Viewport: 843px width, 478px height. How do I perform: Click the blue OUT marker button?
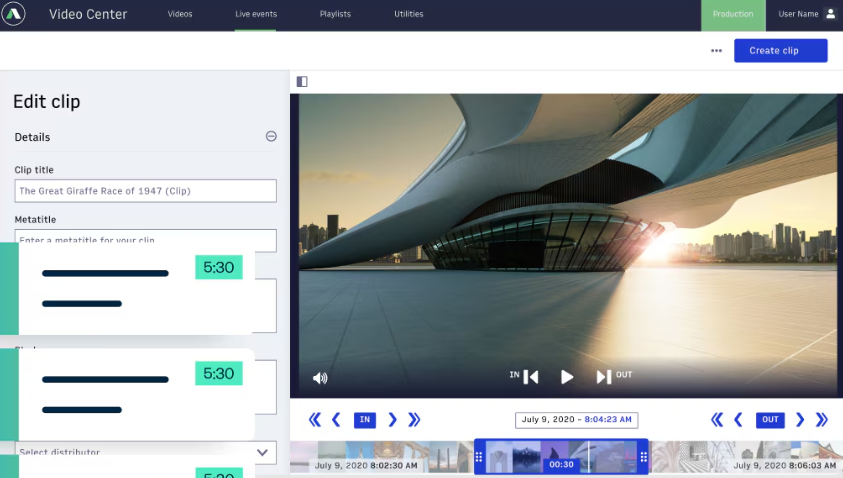(770, 419)
